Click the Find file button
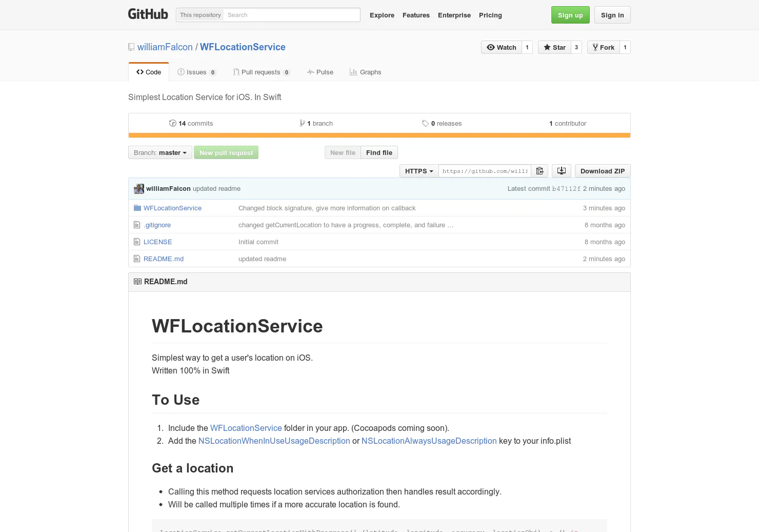 click(379, 152)
